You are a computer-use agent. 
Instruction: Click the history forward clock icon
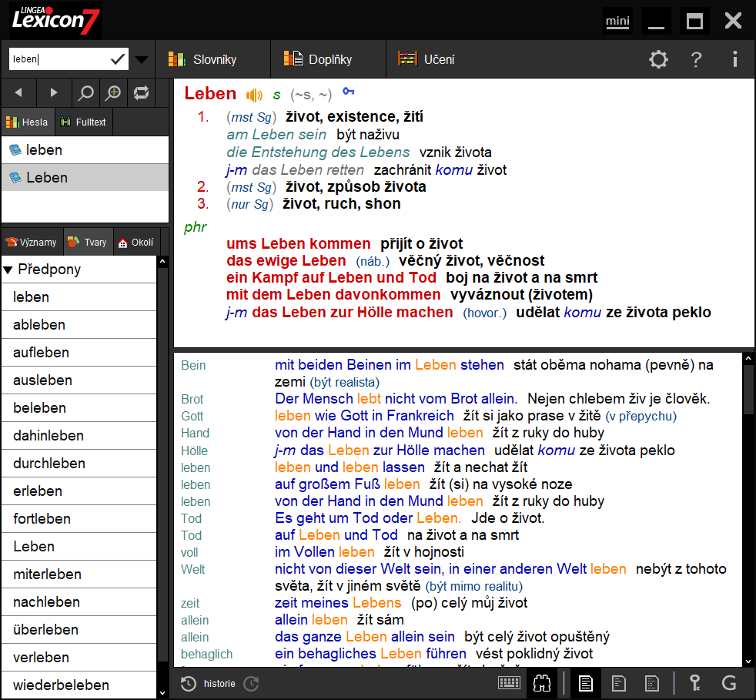[251, 683]
